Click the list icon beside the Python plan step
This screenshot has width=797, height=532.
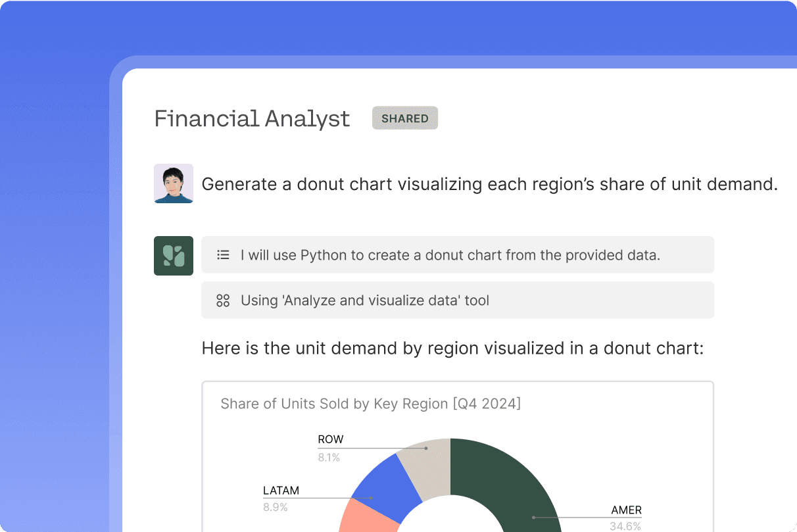coord(223,254)
